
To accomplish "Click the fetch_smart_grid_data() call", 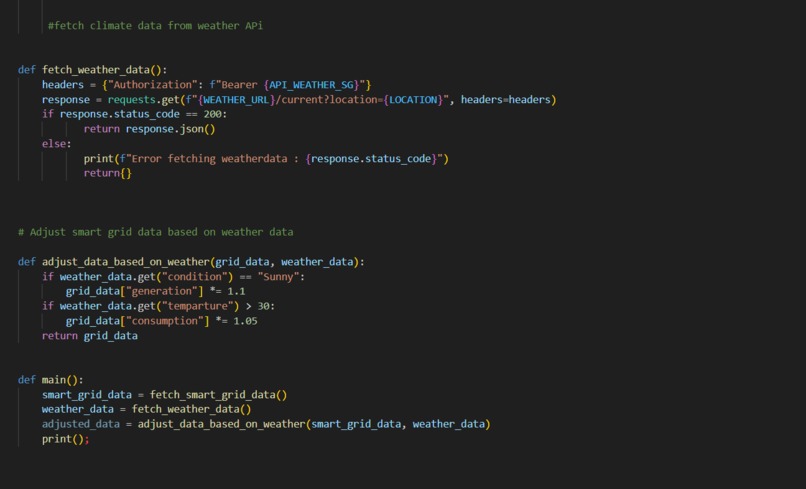I will pyautogui.click(x=218, y=395).
